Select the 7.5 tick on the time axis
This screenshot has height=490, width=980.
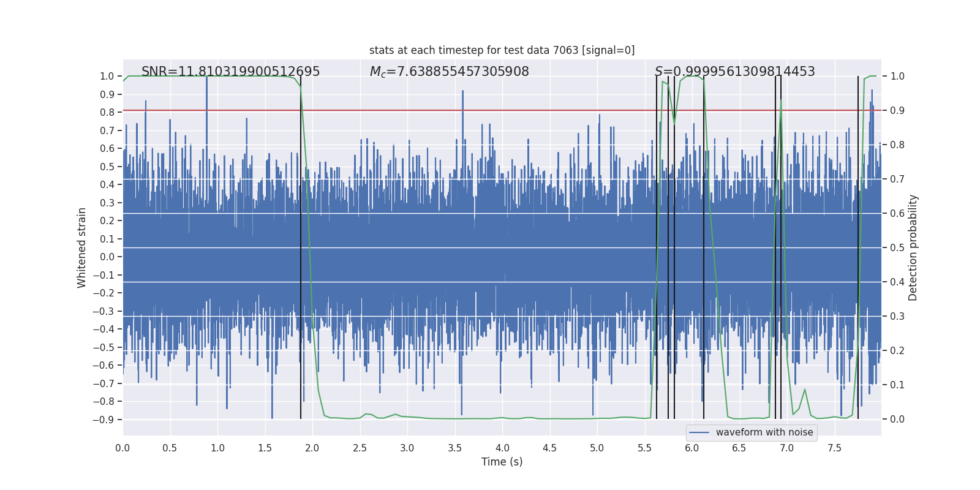tap(834, 448)
